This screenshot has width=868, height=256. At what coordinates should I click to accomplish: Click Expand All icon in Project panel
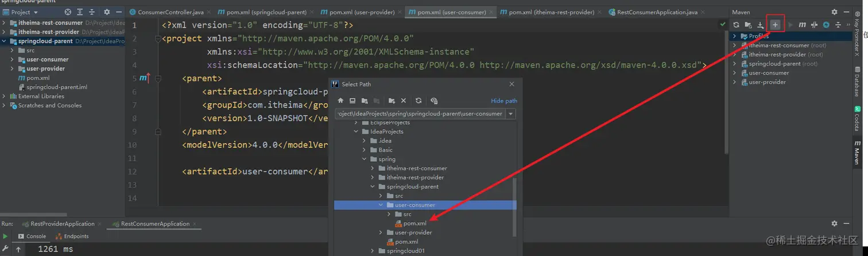(81, 12)
